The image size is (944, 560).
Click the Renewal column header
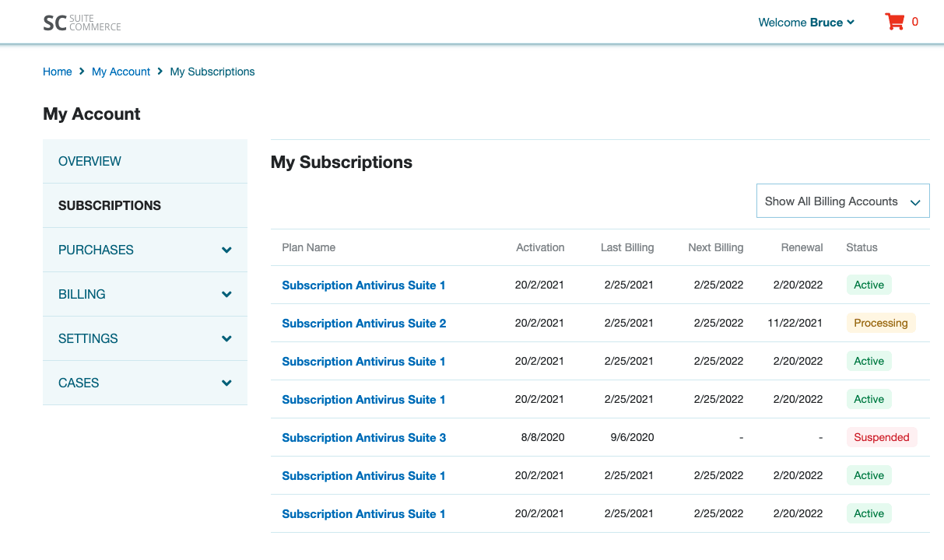802,247
